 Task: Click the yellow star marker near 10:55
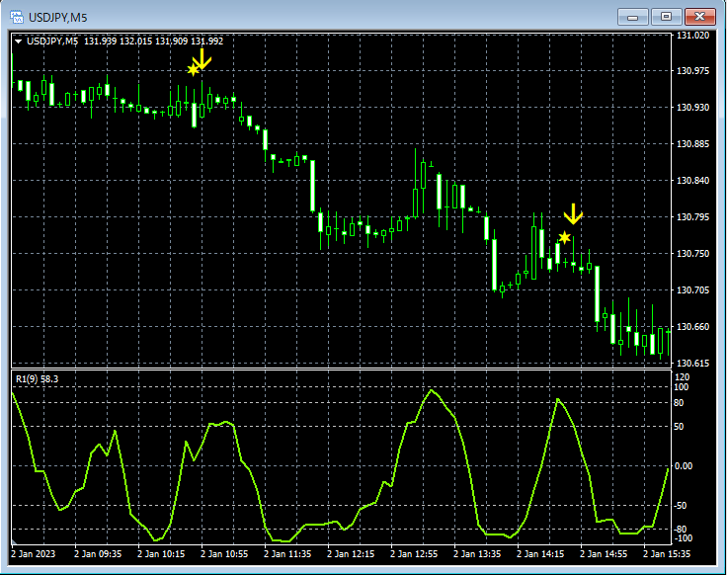(x=193, y=70)
